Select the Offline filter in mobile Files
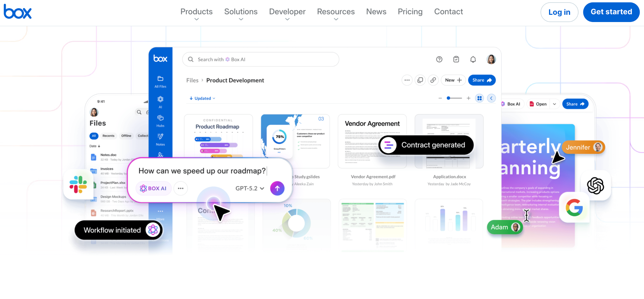644x299 pixels. click(126, 136)
